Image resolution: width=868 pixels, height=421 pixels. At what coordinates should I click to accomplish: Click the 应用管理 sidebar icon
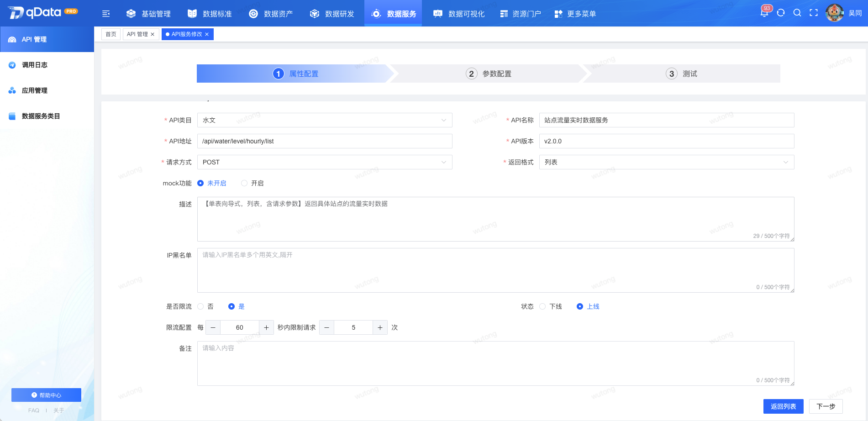12,91
